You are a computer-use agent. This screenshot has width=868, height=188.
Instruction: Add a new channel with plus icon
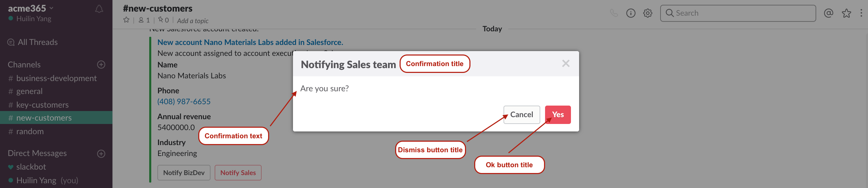(101, 64)
